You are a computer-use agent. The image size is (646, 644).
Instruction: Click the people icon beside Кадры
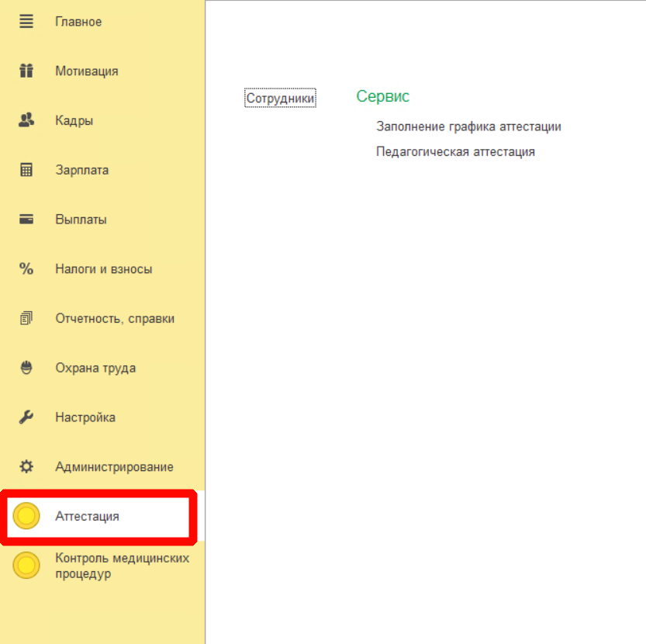[26, 120]
